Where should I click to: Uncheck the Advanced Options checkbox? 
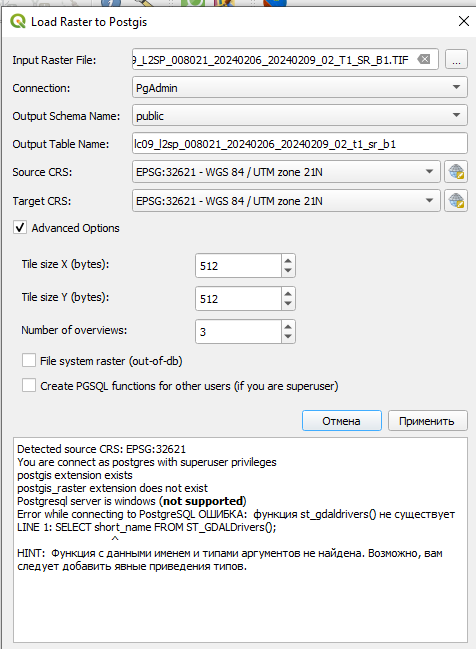pos(20,228)
